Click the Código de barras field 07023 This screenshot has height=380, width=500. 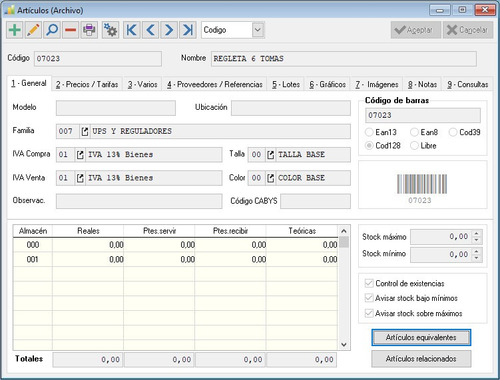click(423, 115)
